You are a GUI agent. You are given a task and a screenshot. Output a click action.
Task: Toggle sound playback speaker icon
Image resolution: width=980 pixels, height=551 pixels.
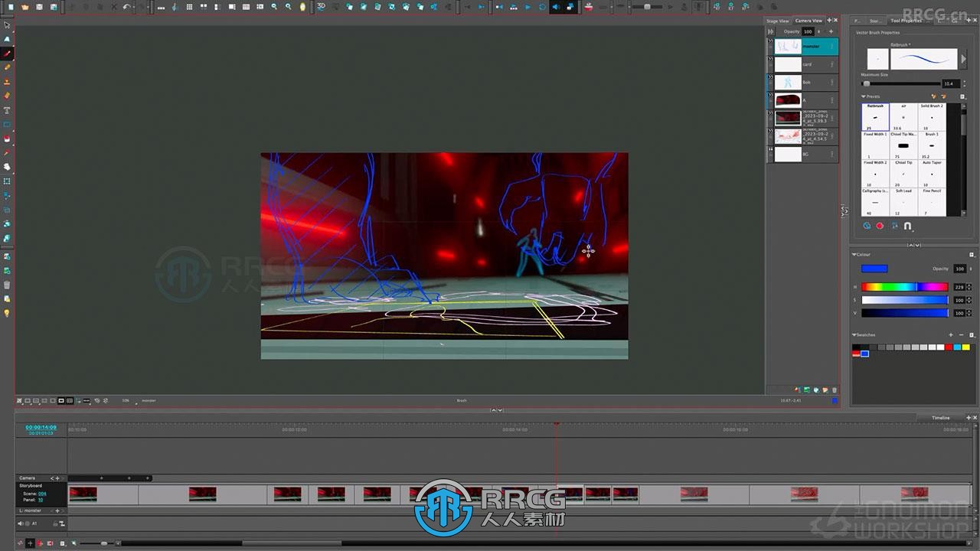pos(557,7)
